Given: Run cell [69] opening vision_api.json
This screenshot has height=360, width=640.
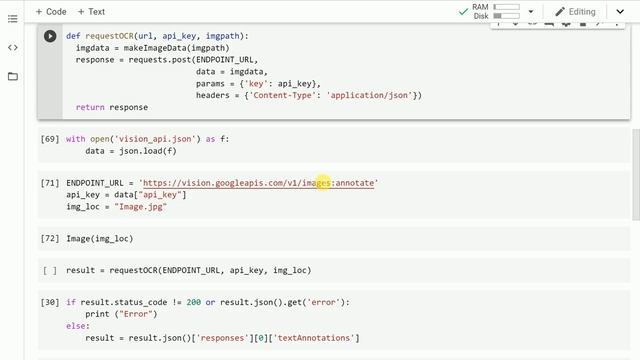Looking at the screenshot, I should tap(50, 139).
